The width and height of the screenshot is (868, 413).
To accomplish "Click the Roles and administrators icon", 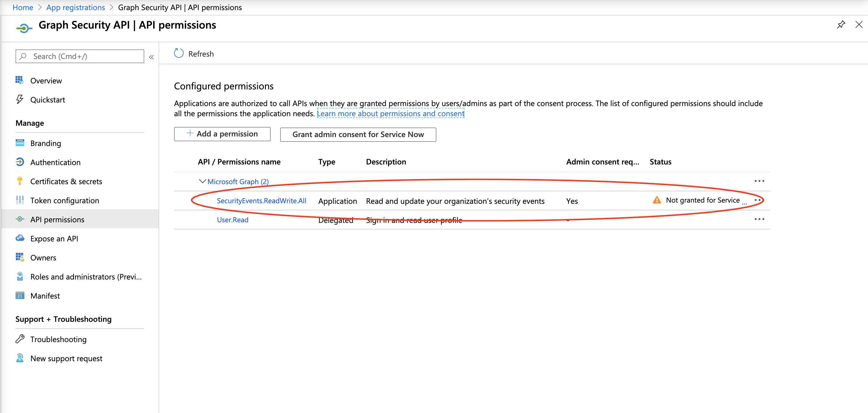I will pyautogui.click(x=20, y=276).
